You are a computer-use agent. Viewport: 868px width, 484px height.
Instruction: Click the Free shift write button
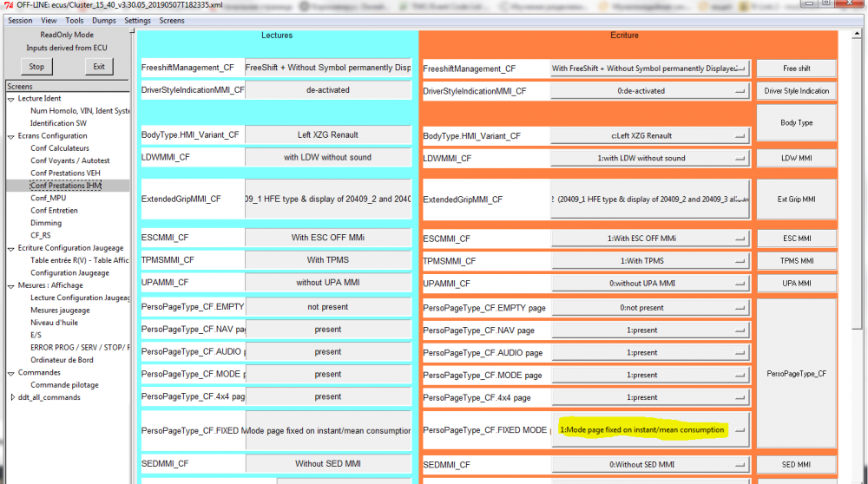[796, 69]
